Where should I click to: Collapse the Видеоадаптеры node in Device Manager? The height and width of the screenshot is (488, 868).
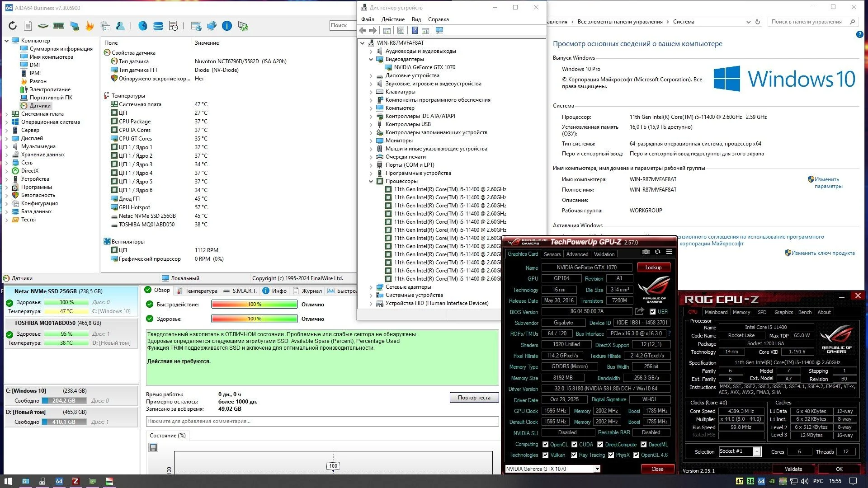point(371,59)
